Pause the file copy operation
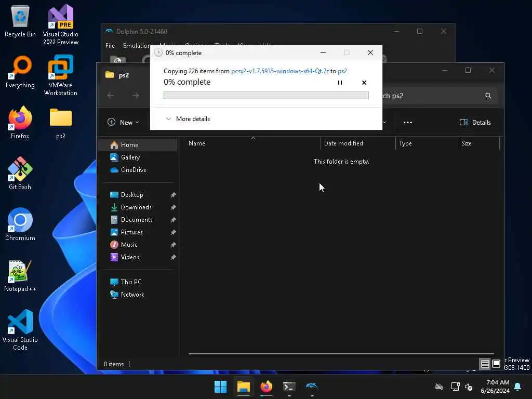The width and height of the screenshot is (532, 399). pos(340,83)
